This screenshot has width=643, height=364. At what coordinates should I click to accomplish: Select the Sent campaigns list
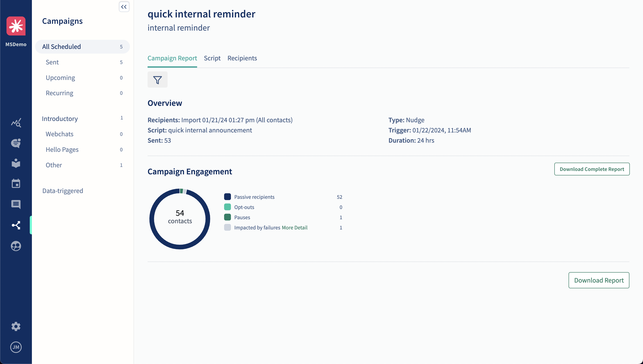[x=52, y=62]
